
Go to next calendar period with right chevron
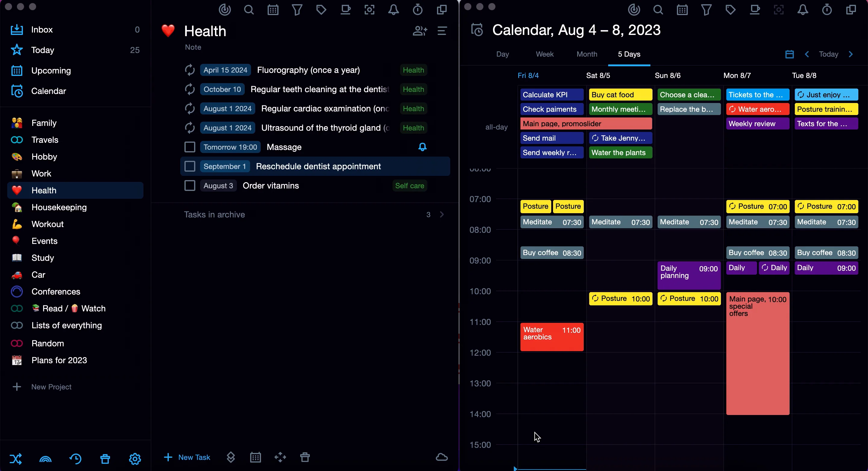851,54
